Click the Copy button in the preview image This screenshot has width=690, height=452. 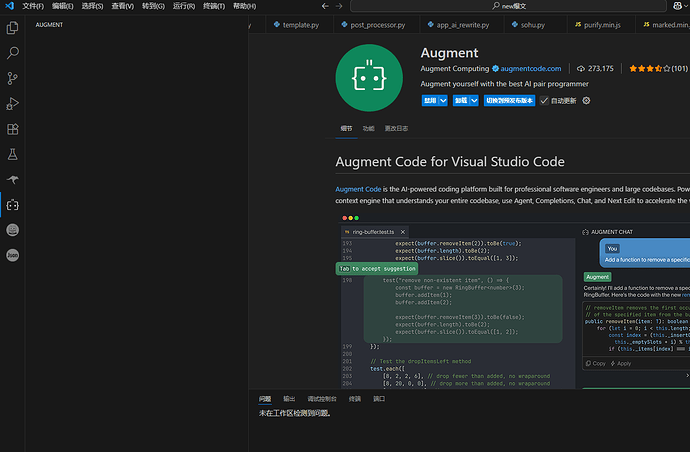(x=596, y=364)
